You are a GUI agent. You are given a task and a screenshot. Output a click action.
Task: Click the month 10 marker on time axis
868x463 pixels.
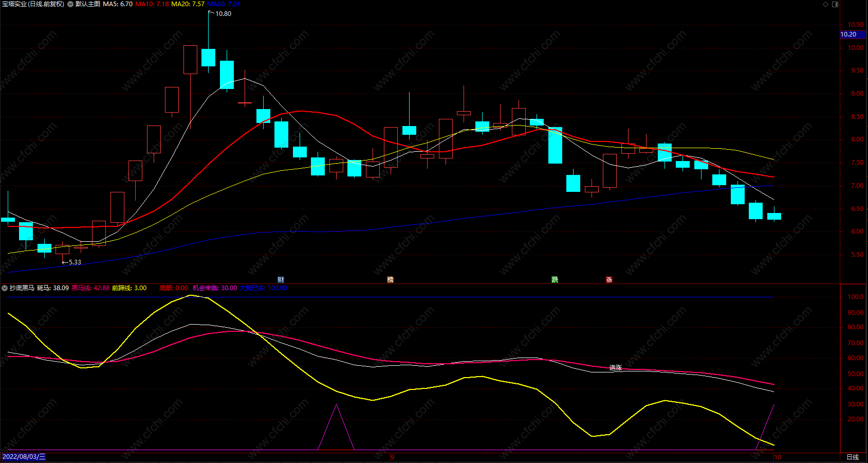click(778, 457)
